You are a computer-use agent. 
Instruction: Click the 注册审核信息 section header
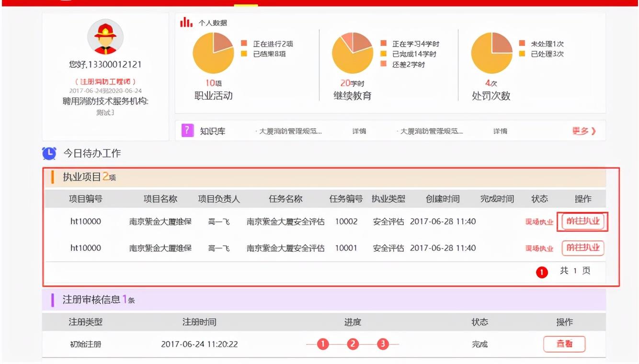(x=324, y=300)
